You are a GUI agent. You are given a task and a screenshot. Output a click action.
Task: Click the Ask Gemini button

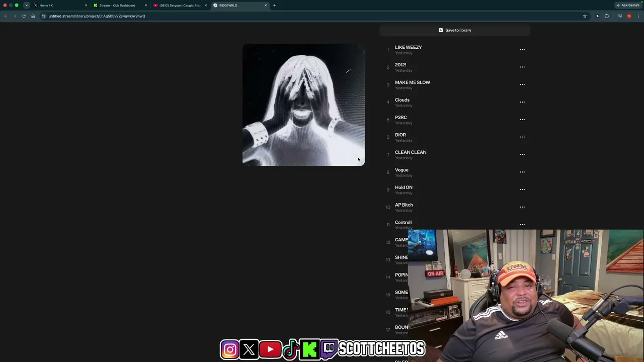pos(628,6)
